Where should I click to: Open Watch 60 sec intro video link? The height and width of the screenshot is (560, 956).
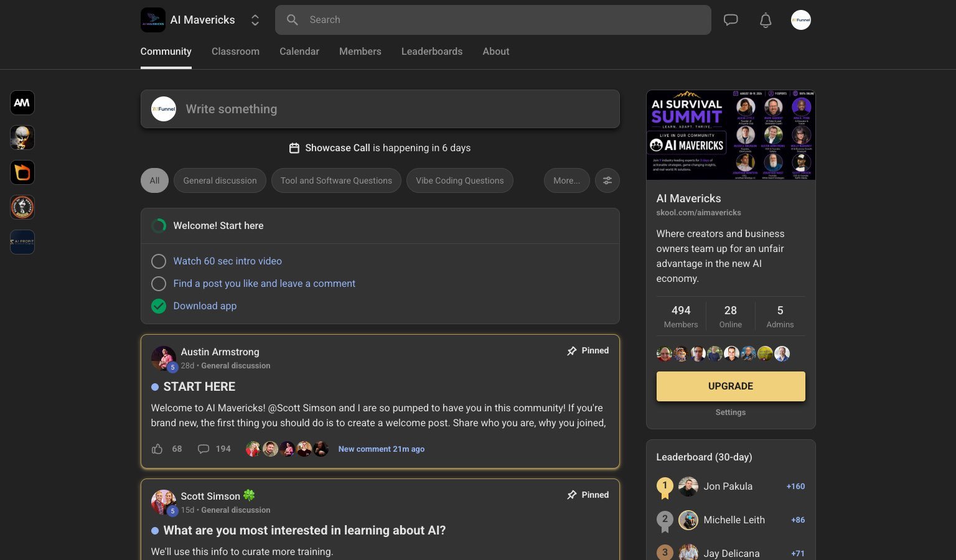tap(228, 261)
